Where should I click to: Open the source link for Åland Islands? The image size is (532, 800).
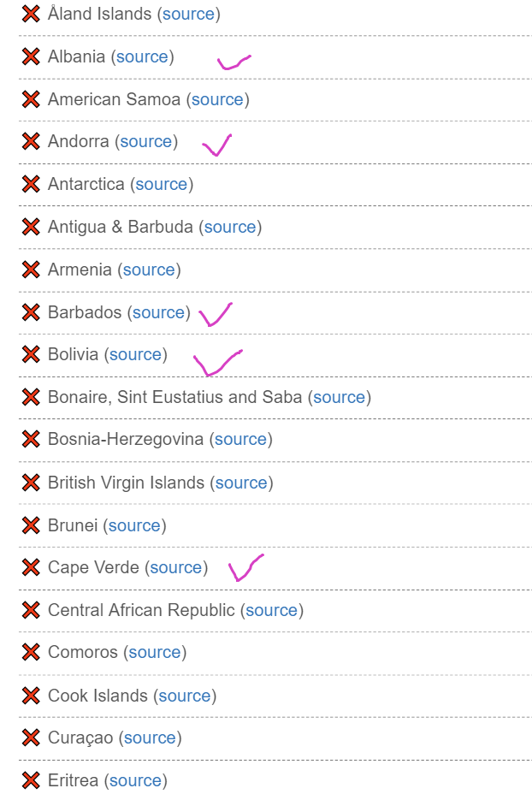coord(188,14)
